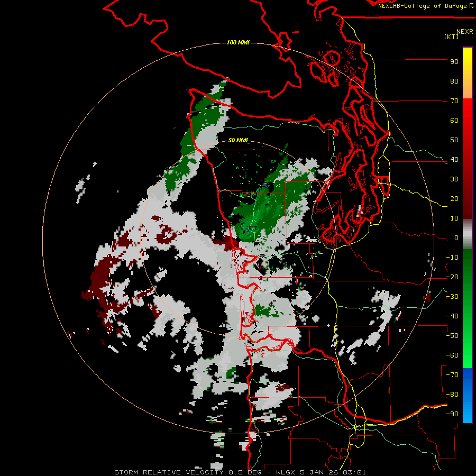Click the positive 40 knot scale label
This screenshot has width=476, height=476.
point(454,160)
